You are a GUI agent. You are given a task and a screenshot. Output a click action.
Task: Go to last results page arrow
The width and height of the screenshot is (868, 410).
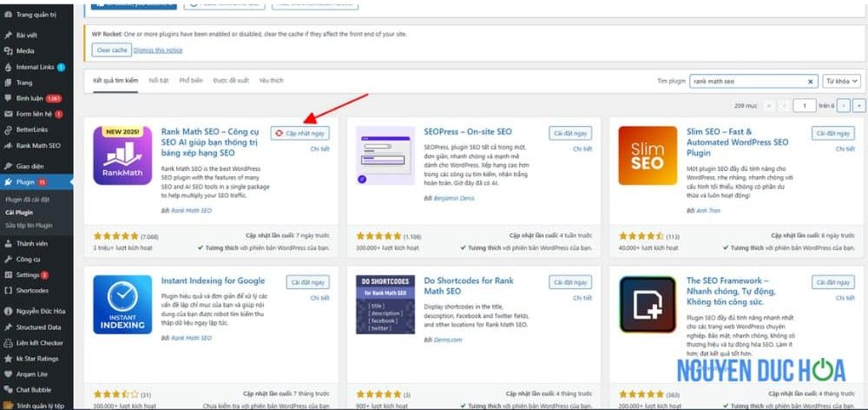click(x=858, y=105)
